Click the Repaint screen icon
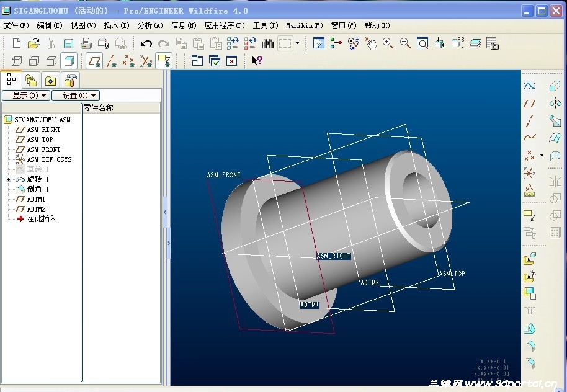Viewport: 567px width, 392px height. pyautogui.click(x=319, y=43)
